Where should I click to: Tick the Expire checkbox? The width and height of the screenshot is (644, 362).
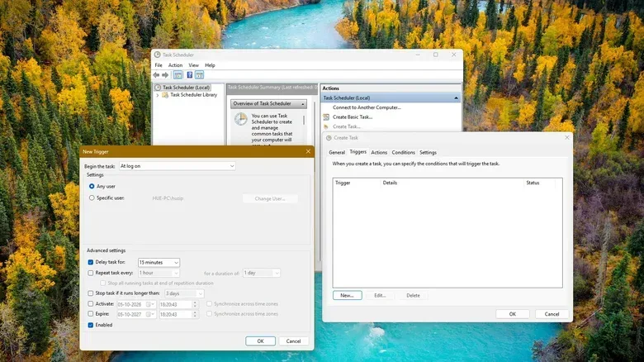coord(90,314)
